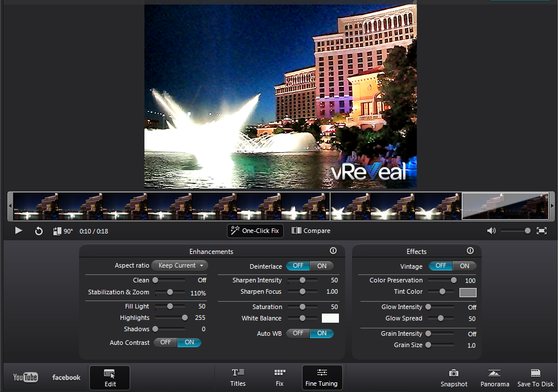
Task: Switch Auto Contrast ON
Action: pos(189,342)
